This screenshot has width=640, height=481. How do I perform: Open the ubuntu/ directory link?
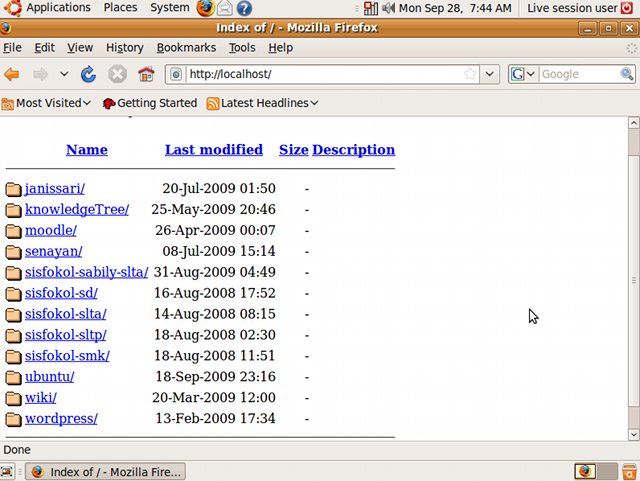49,376
